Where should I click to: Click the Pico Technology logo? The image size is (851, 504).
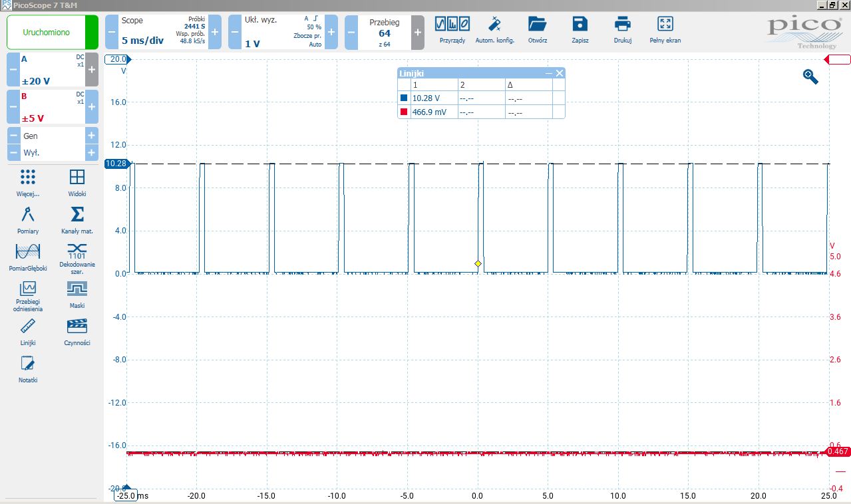pos(804,32)
